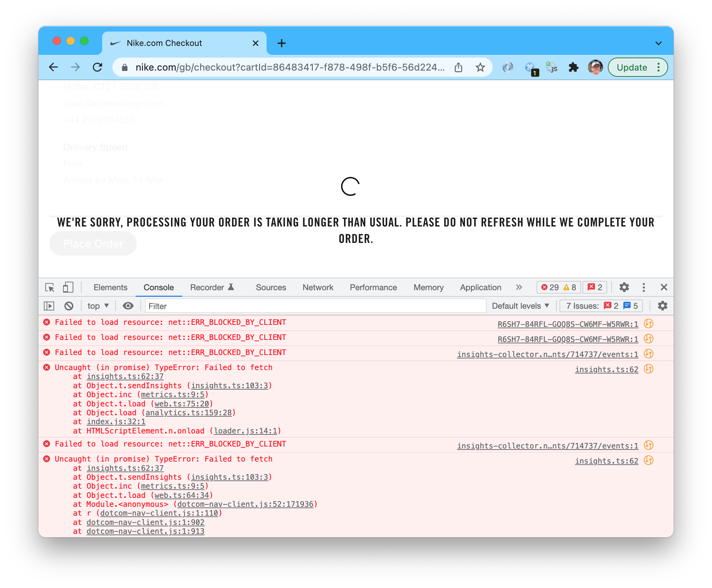The width and height of the screenshot is (712, 588).
Task: Open DevTools customize three-dot menu
Action: 643,287
